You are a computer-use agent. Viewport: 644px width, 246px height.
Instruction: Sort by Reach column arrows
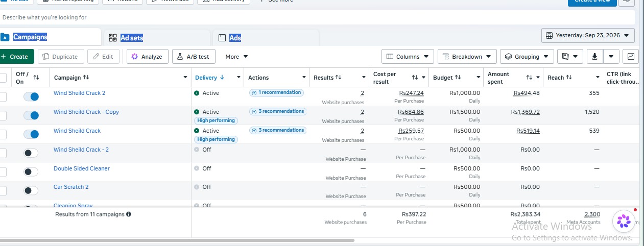[x=569, y=78]
